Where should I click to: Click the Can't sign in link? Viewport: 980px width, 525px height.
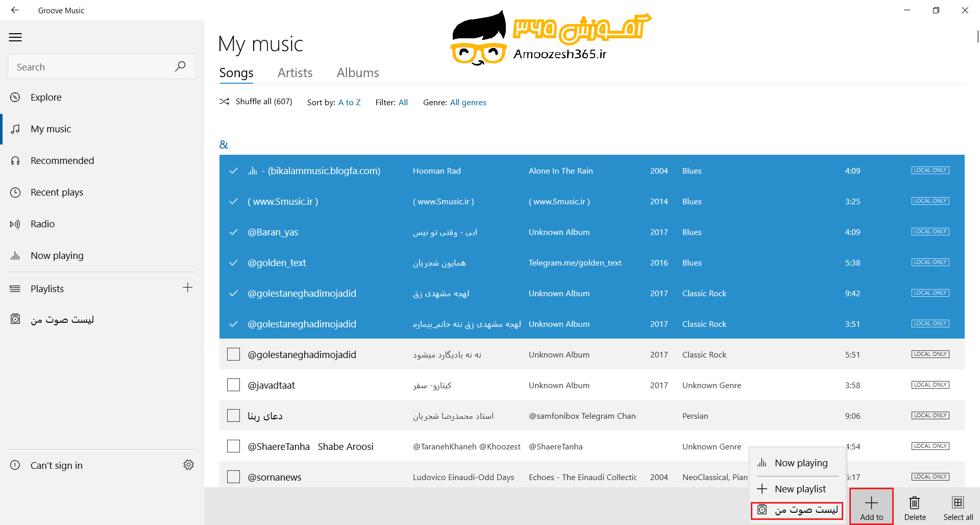click(x=56, y=465)
